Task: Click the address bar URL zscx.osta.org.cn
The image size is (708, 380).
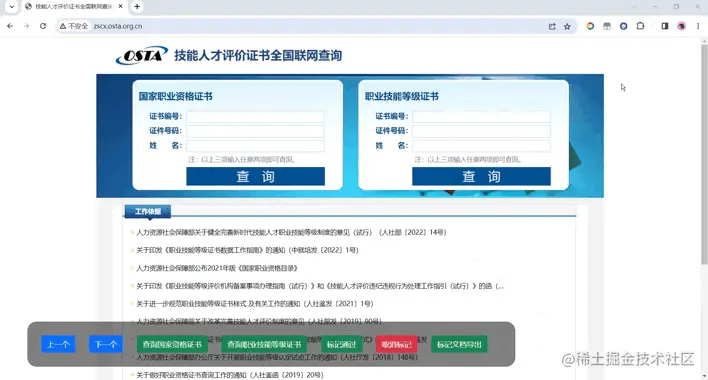Action: 118,26
